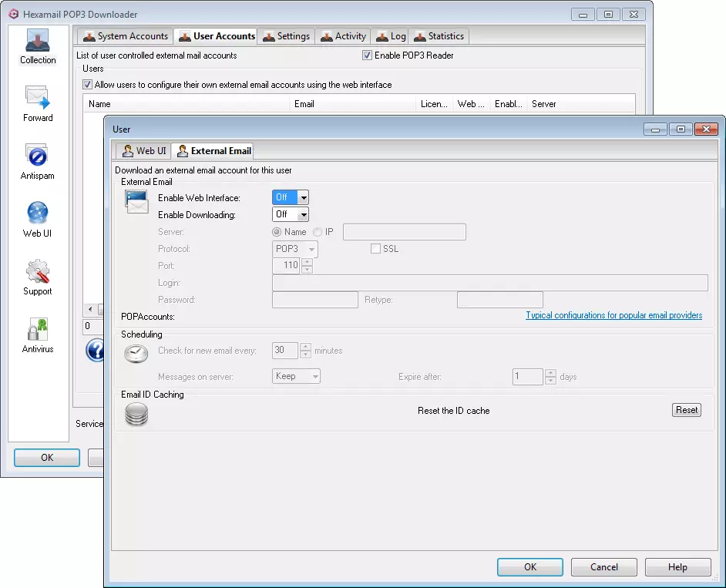Uncheck Allow users to configure external accounts
Image resolution: width=726 pixels, height=588 pixels.
87,85
